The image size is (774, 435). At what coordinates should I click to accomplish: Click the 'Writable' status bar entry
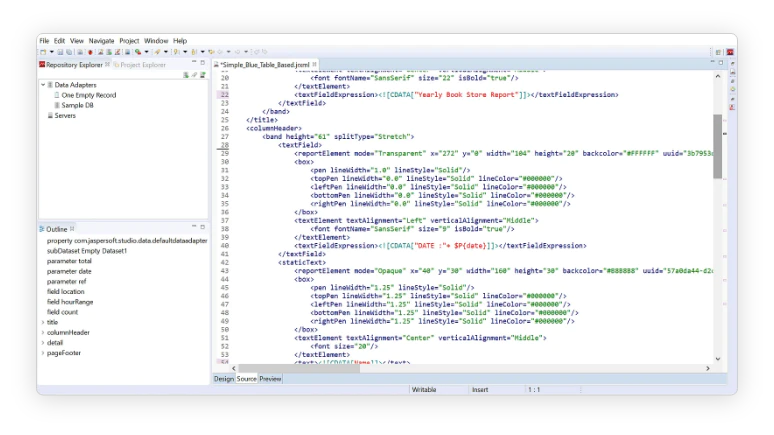(x=424, y=390)
